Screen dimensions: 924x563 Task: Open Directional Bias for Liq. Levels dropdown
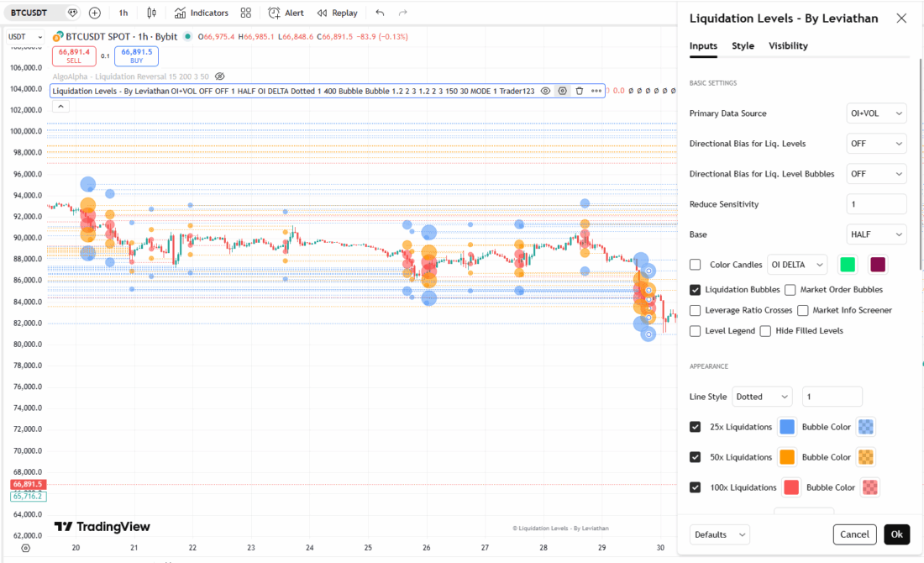point(876,144)
